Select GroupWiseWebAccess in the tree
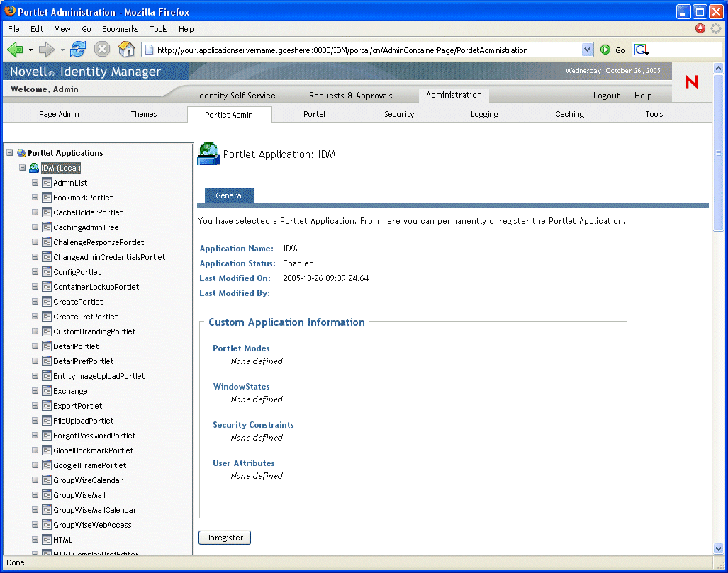 (x=92, y=525)
